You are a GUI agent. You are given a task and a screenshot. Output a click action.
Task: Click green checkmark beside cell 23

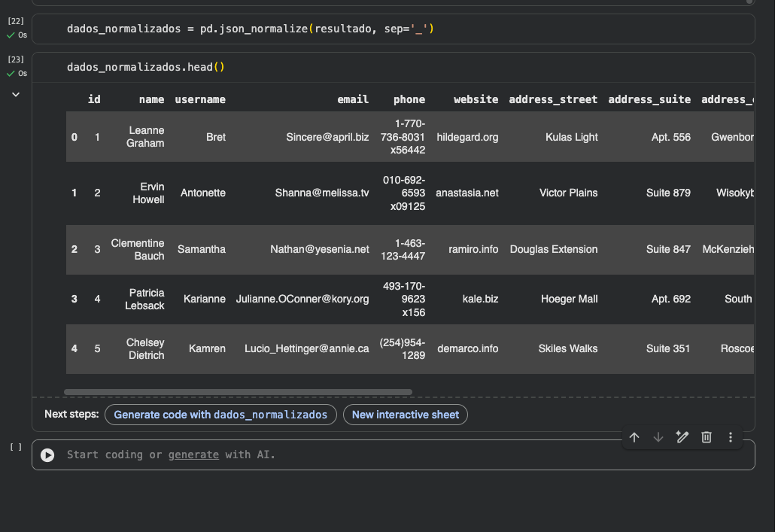click(x=11, y=74)
